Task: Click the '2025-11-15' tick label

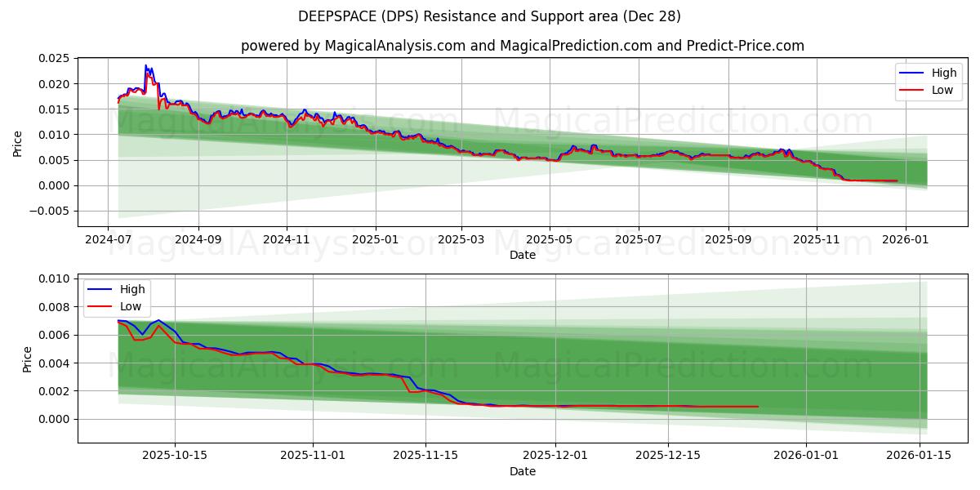Action: tap(425, 456)
